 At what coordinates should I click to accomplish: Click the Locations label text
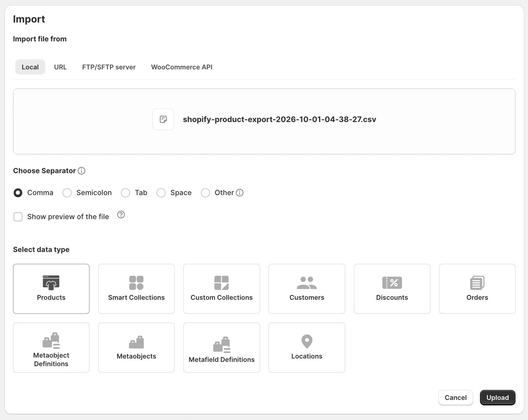coord(307,356)
